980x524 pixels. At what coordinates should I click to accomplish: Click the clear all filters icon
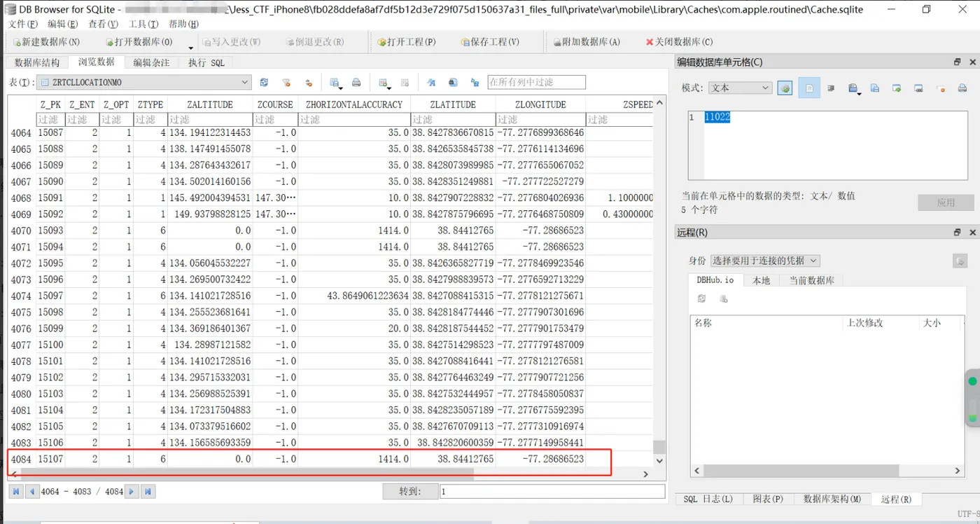coord(286,83)
